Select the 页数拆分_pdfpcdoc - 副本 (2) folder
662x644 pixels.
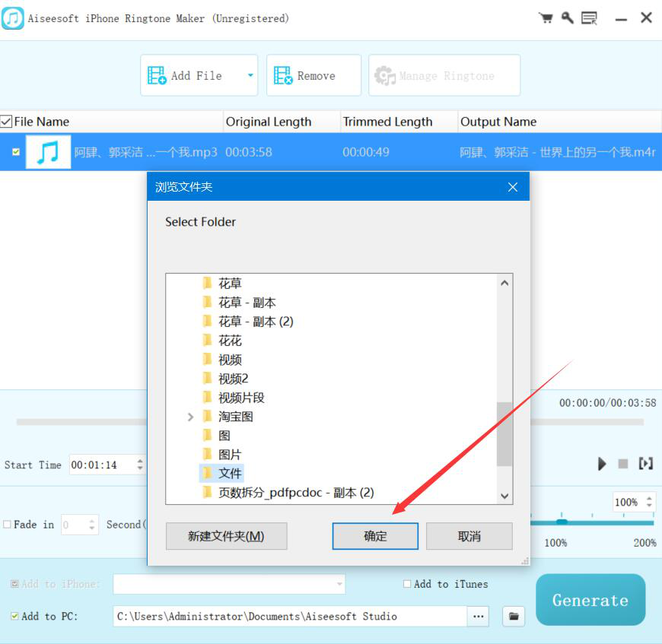296,493
